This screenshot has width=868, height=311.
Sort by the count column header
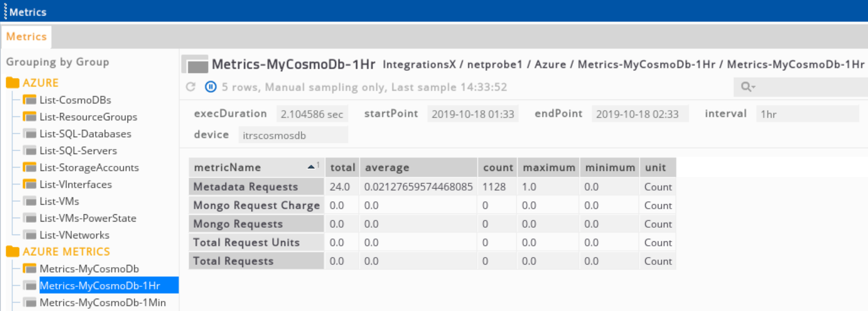coord(498,168)
